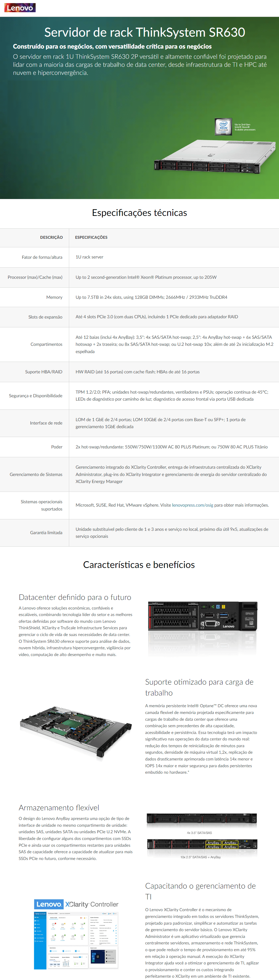Click the 'Armazenamento flexível' heading
This screenshot has width=279, height=980.
pyautogui.click(x=59, y=807)
